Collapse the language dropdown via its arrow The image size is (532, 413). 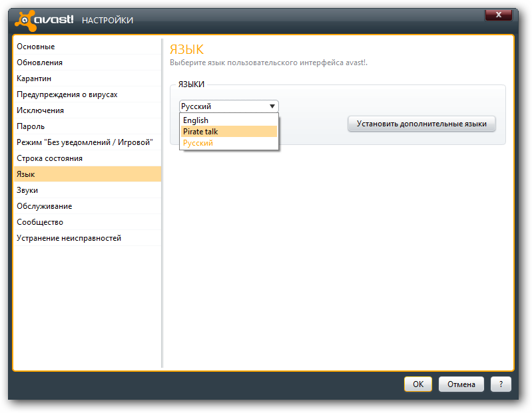[272, 106]
